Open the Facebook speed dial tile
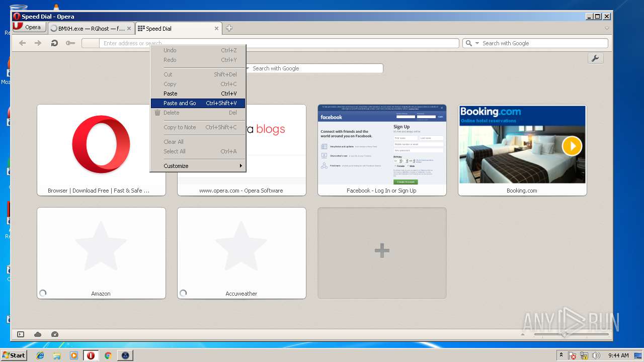Image resolution: width=644 pixels, height=362 pixels. coord(382,150)
